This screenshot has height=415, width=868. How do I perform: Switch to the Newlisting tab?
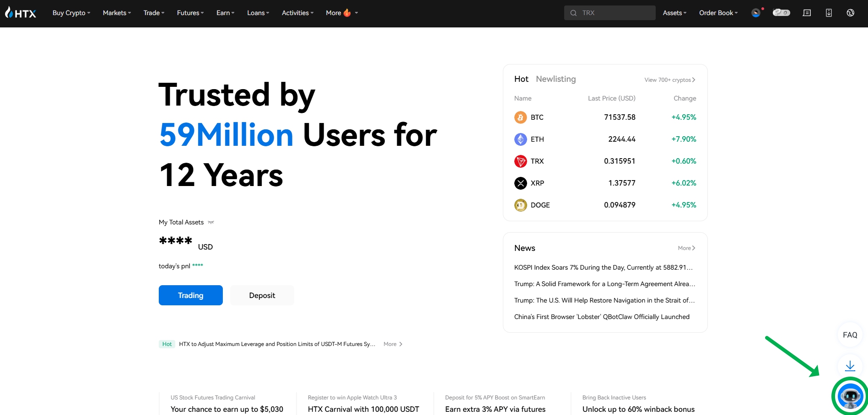click(x=555, y=79)
